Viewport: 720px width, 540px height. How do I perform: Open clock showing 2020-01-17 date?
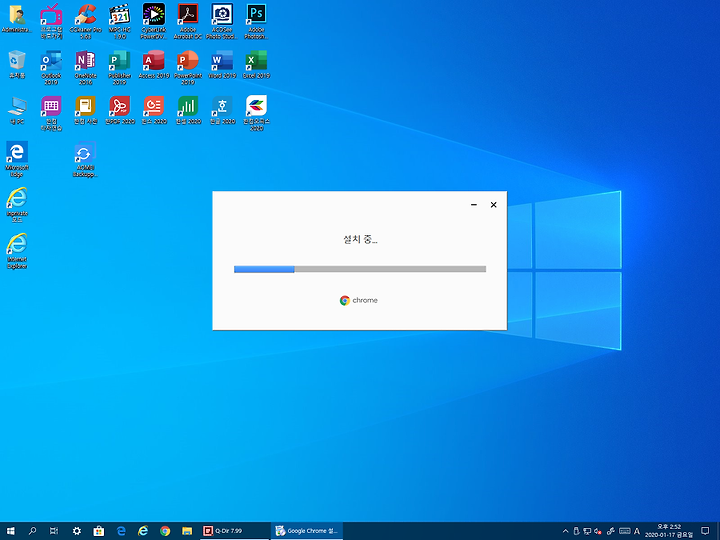click(669, 531)
